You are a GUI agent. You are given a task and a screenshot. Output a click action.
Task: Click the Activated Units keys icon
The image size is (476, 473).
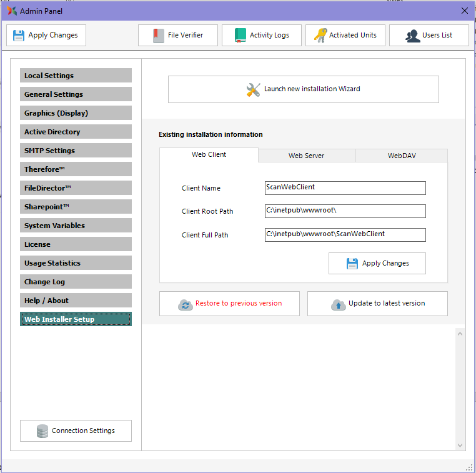click(320, 36)
